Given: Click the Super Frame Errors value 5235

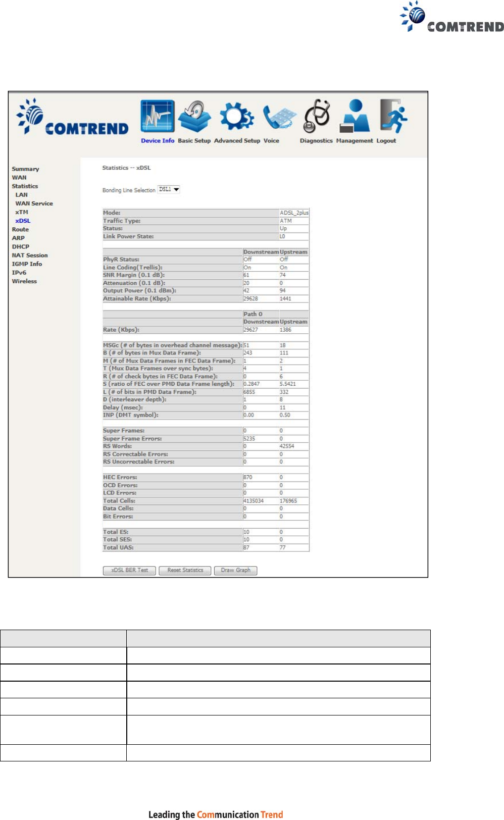Looking at the screenshot, I should [x=249, y=439].
